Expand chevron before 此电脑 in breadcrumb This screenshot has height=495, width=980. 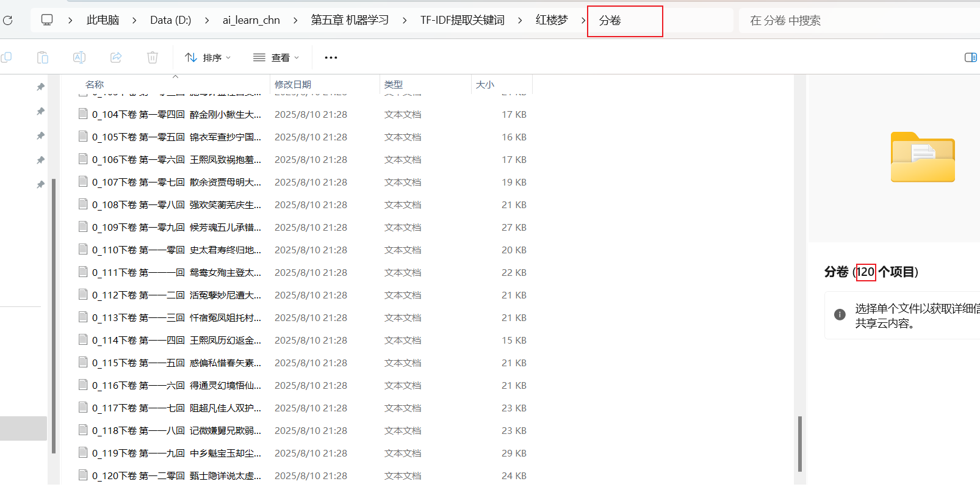point(70,20)
